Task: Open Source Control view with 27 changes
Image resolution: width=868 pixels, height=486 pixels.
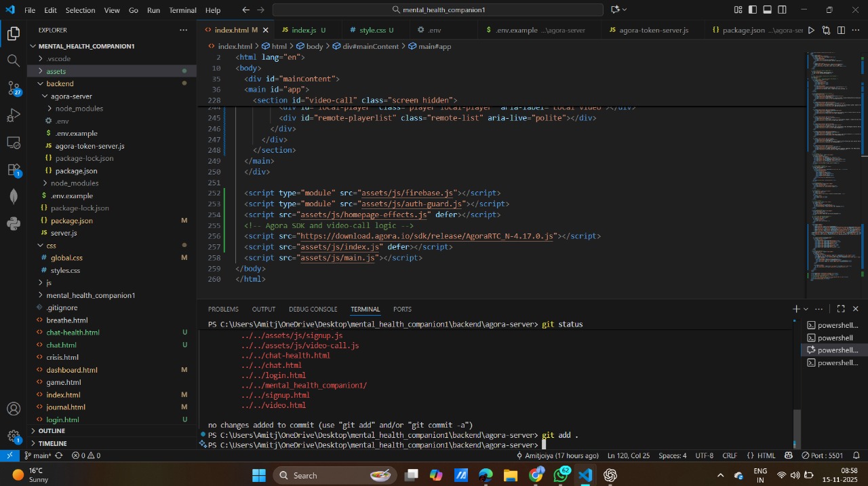Action: (14, 88)
